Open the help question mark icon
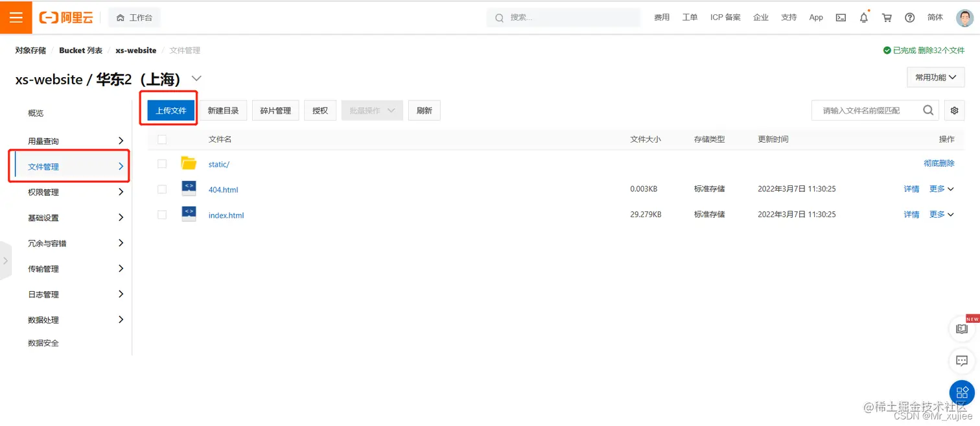 pos(909,18)
